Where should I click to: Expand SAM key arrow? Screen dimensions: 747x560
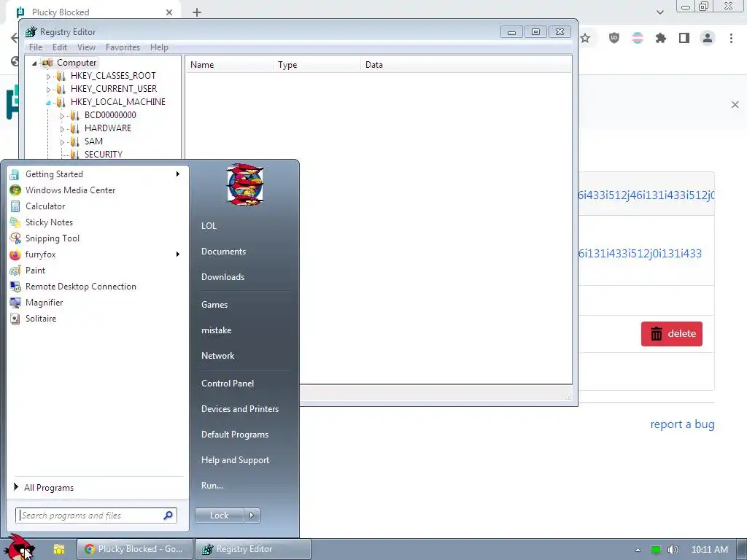[x=62, y=142]
